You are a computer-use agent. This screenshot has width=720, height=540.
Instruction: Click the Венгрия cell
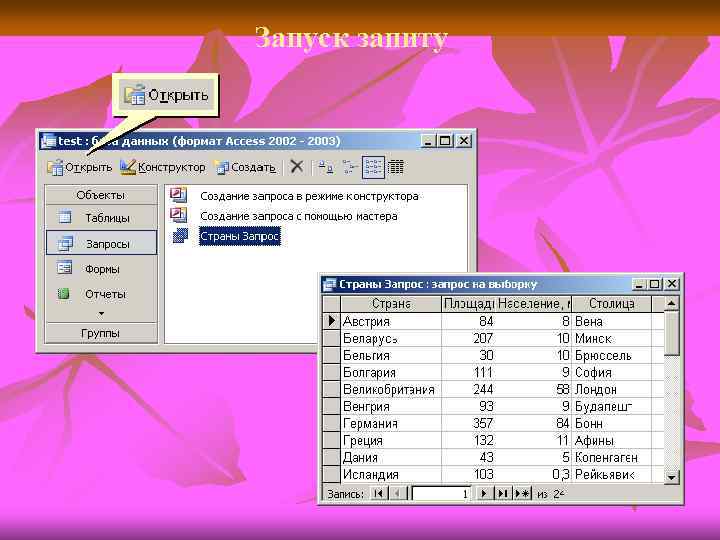[x=391, y=406]
